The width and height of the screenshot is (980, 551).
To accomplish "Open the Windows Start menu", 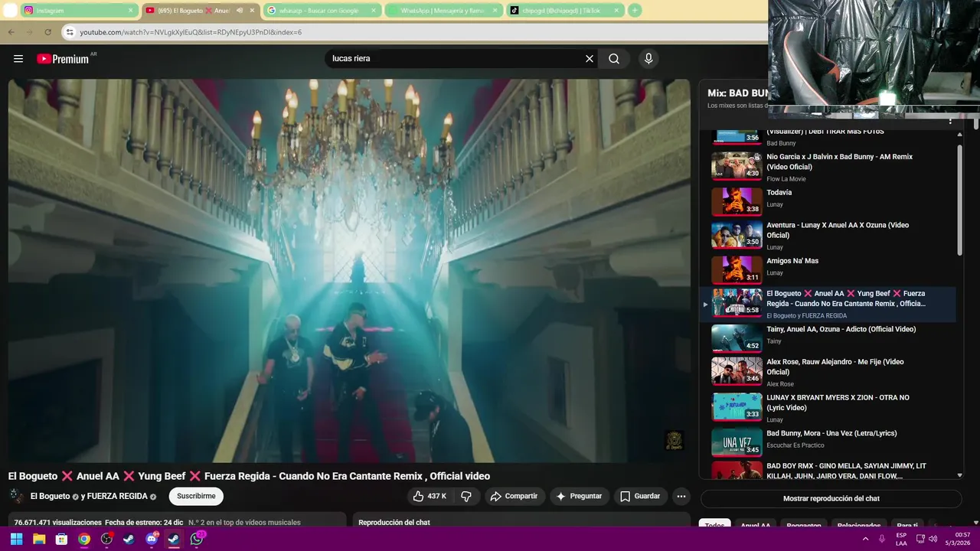I will point(16,539).
